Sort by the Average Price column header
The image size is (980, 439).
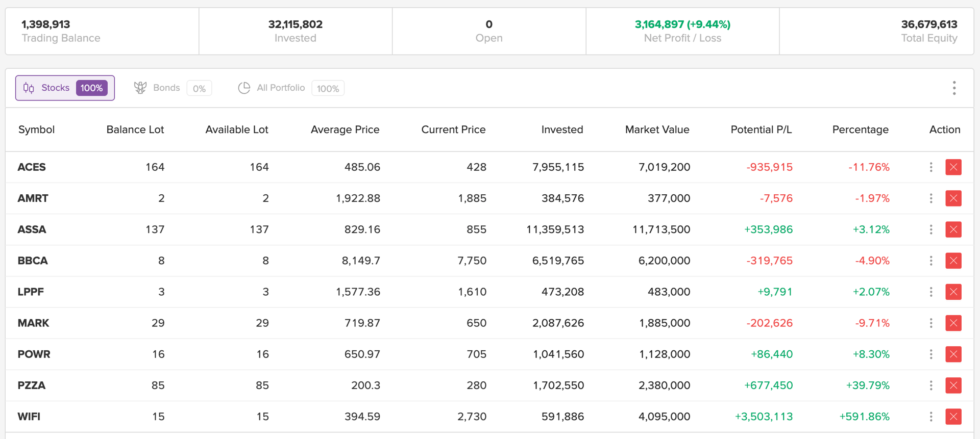[x=345, y=130]
